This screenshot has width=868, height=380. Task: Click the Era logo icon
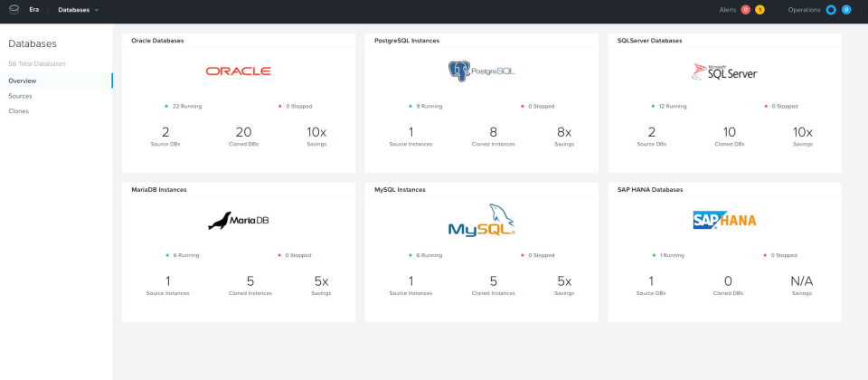coord(14,9)
